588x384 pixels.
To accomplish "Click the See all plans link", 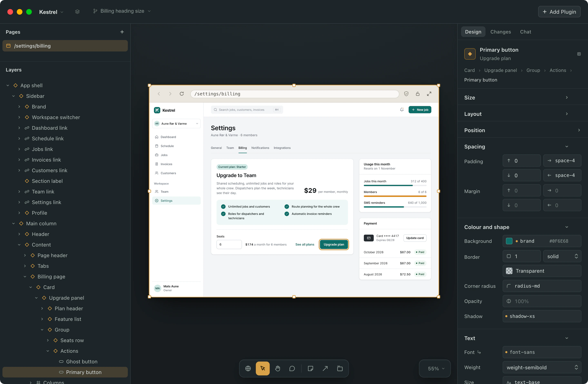I will (x=305, y=244).
